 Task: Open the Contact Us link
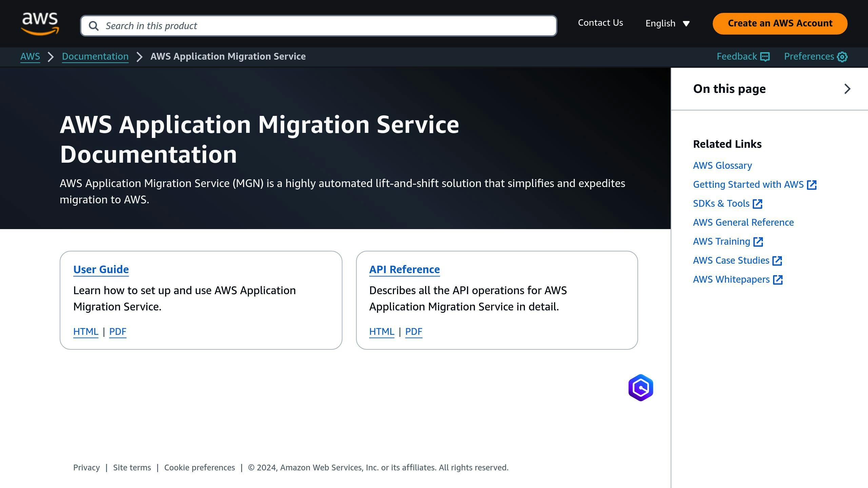600,23
